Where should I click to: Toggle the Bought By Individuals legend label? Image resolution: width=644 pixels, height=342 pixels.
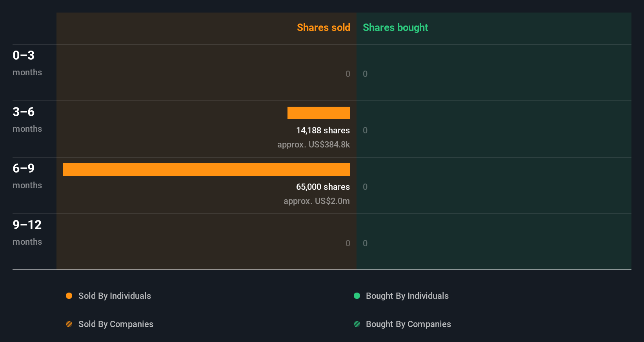pyautogui.click(x=407, y=296)
